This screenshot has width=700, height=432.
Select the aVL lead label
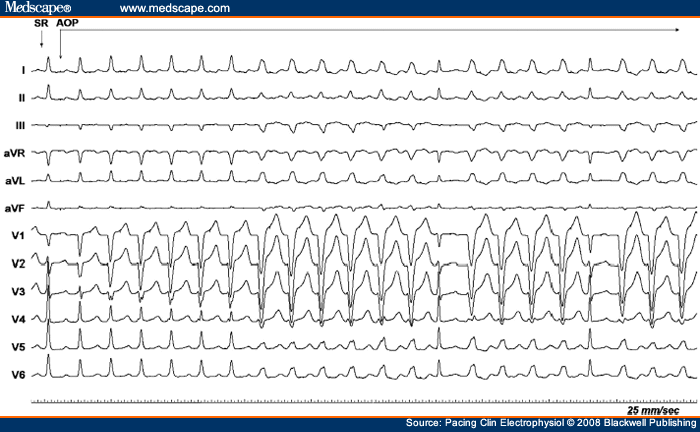(14, 181)
